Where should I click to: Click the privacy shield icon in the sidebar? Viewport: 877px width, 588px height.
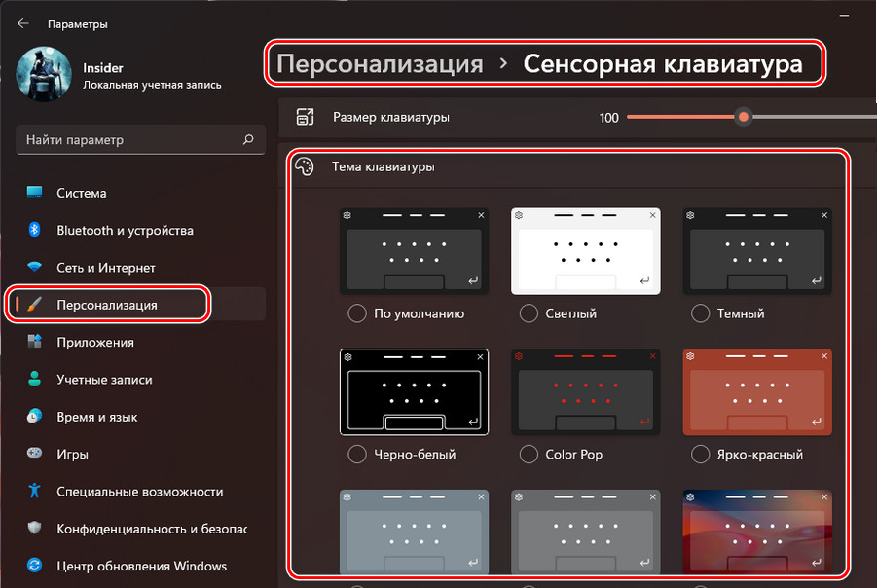point(35,529)
